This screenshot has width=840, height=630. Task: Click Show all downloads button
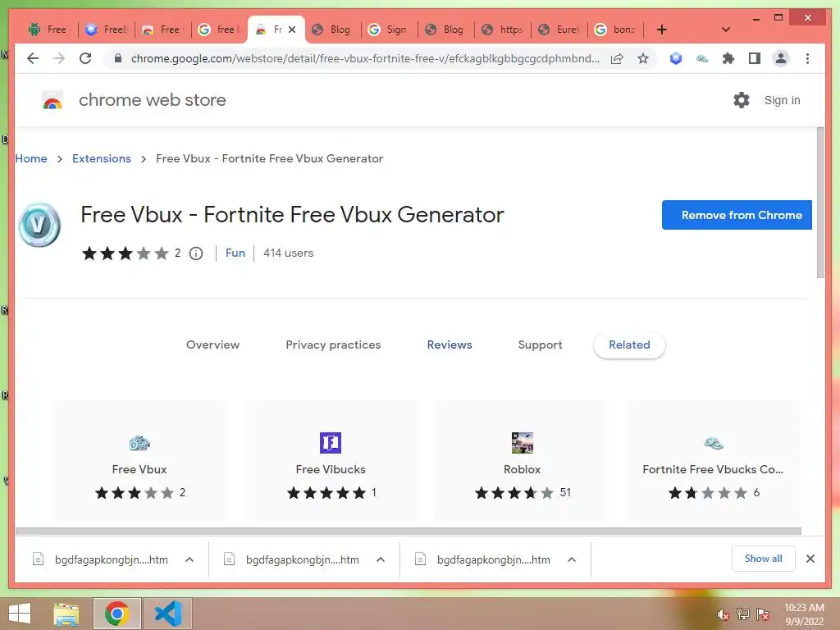tap(764, 559)
